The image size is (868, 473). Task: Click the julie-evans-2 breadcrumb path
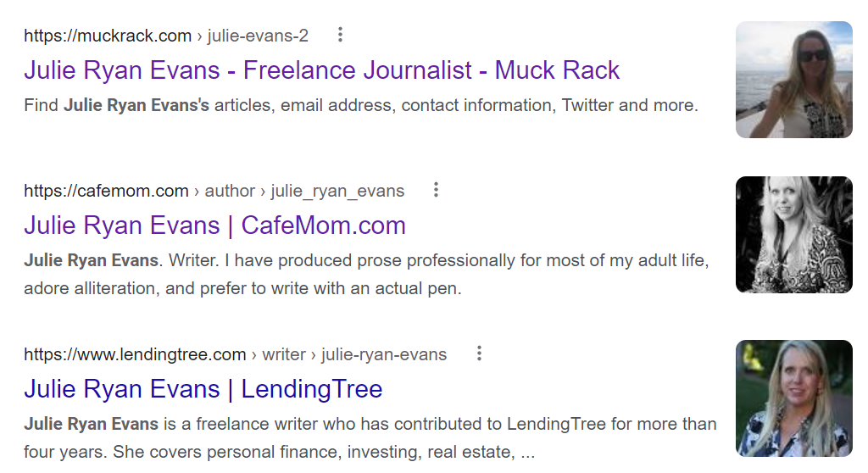pyautogui.click(x=258, y=36)
